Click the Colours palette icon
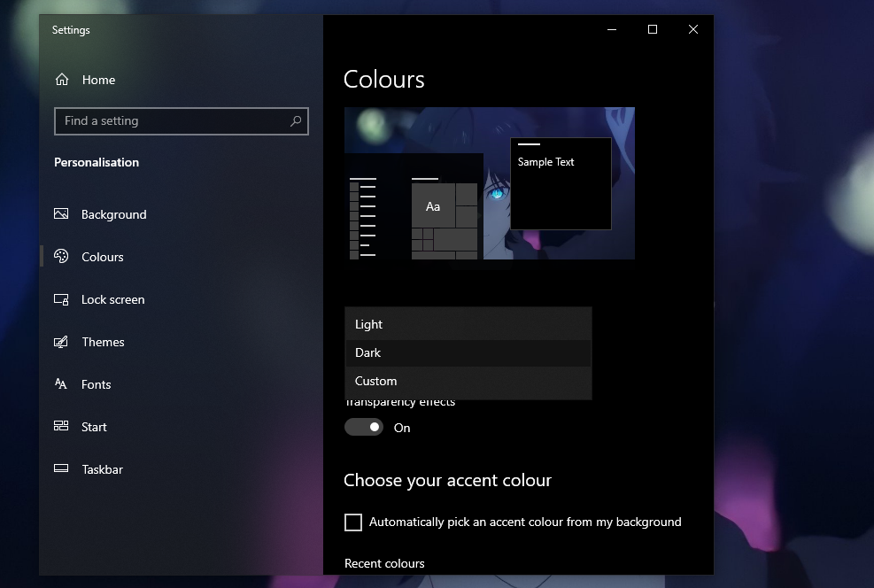Screen dimensions: 874x588 61,257
